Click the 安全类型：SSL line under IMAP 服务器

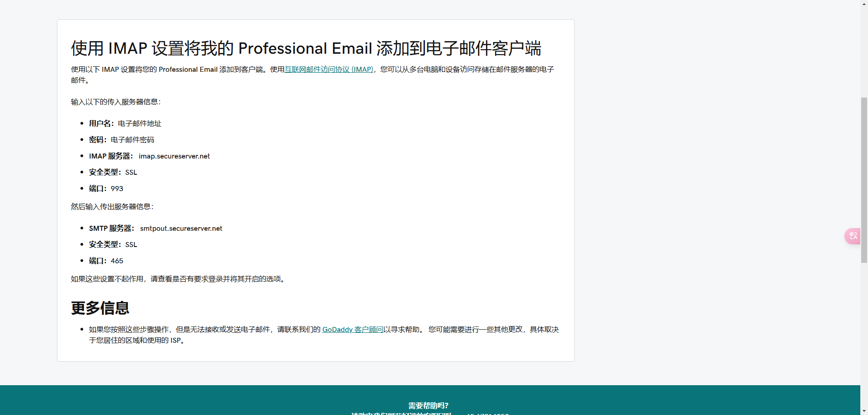point(113,173)
